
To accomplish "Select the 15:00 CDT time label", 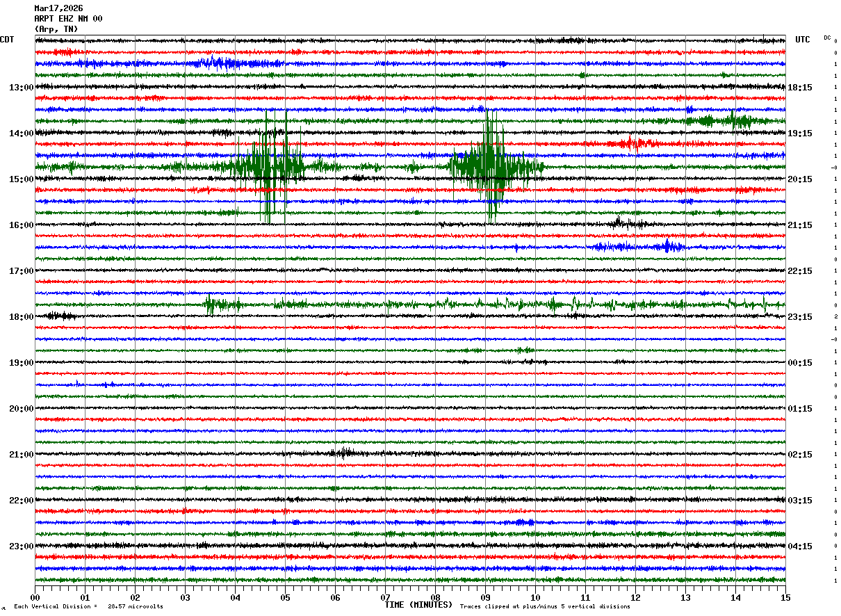I will point(21,179).
